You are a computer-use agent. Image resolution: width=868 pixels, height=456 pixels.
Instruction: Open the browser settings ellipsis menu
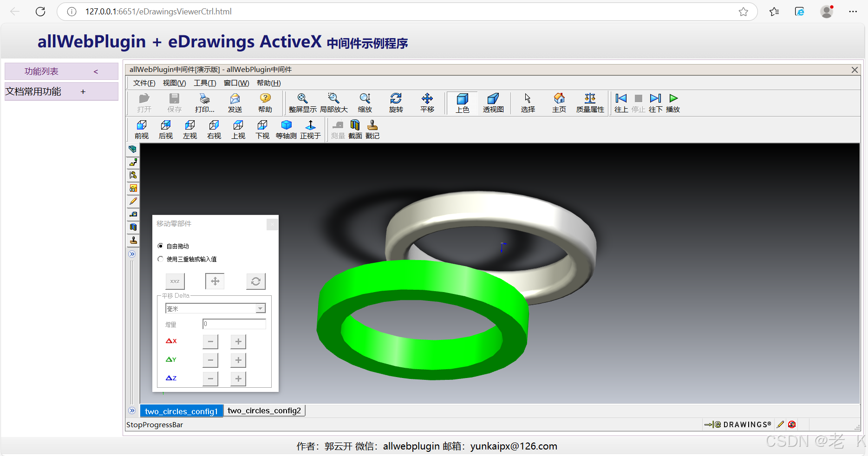click(x=853, y=12)
